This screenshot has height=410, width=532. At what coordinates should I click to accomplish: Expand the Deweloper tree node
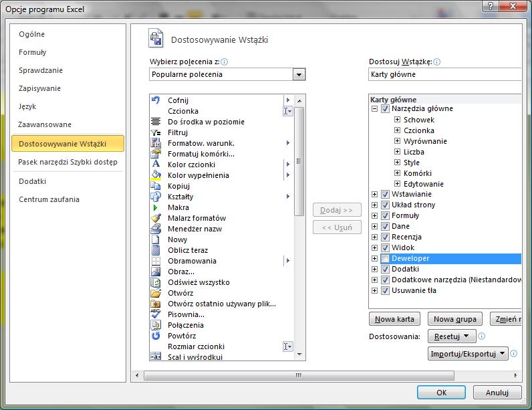click(374, 258)
